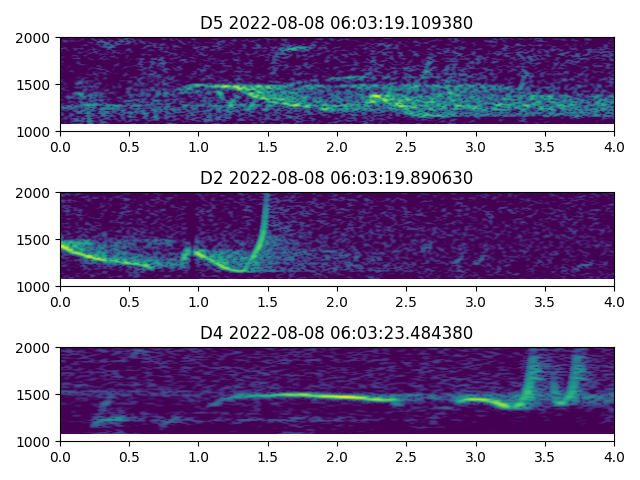Click the 1000 y-axis label on D4 plot
The image size is (640, 480).
(x=36, y=441)
